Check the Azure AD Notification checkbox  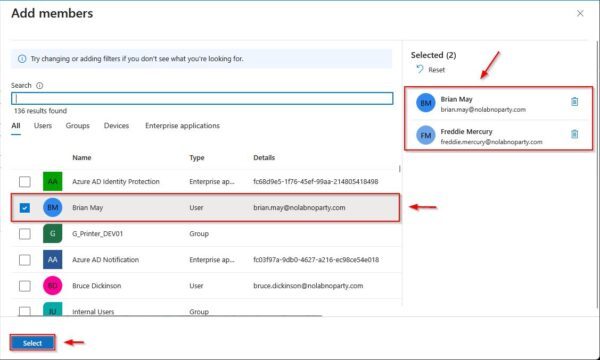coord(25,259)
